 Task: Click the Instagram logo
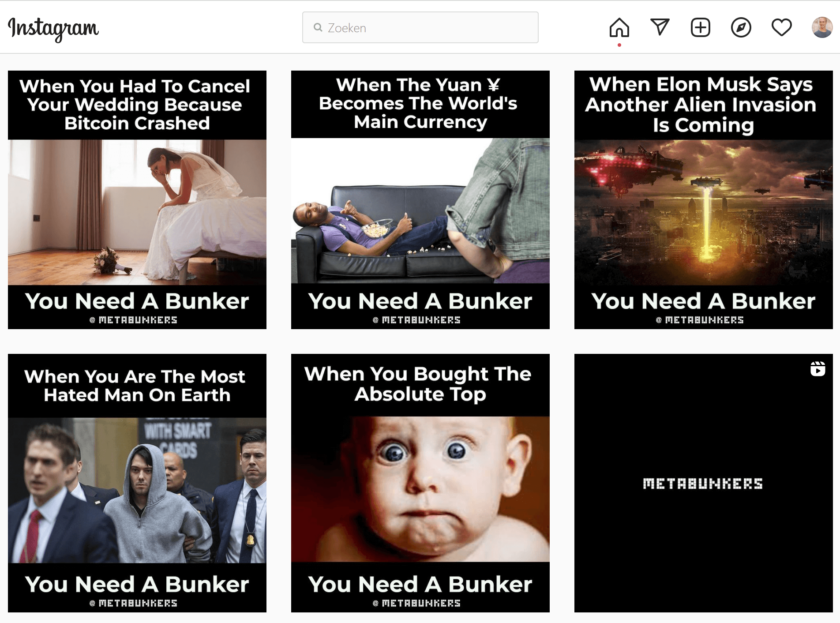click(x=53, y=29)
